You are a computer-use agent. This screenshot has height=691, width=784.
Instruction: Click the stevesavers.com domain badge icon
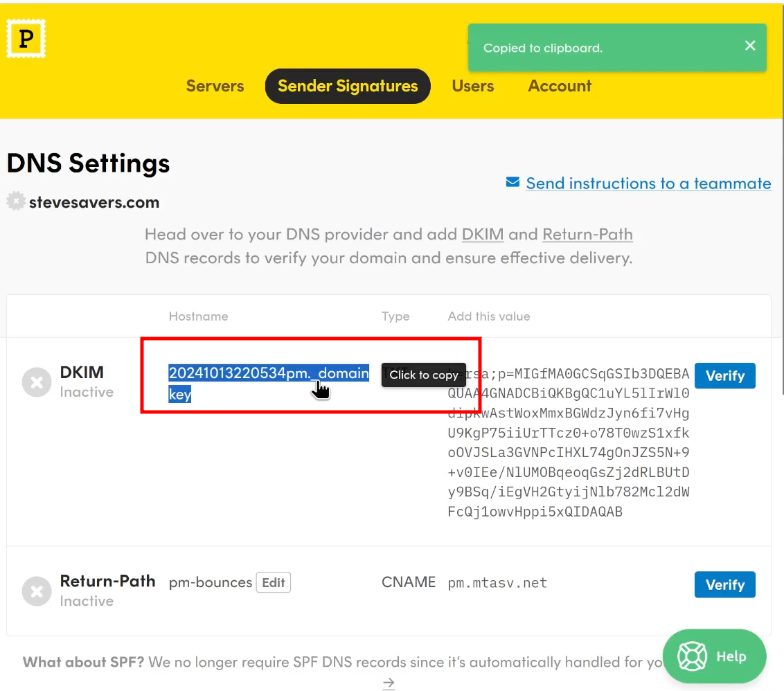pos(15,201)
